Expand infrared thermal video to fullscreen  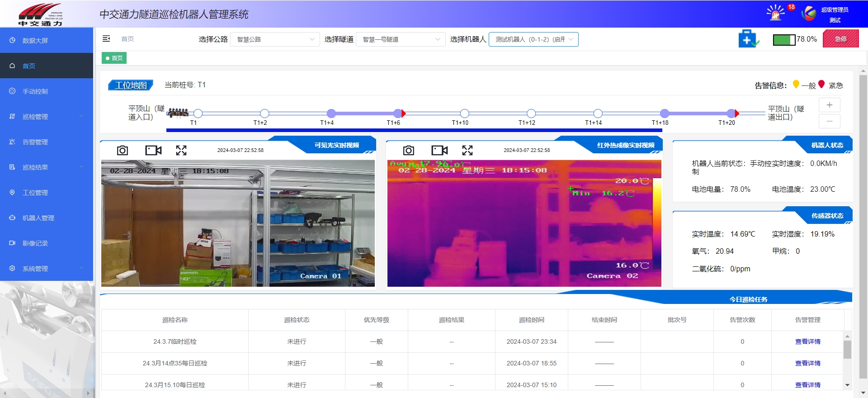467,150
